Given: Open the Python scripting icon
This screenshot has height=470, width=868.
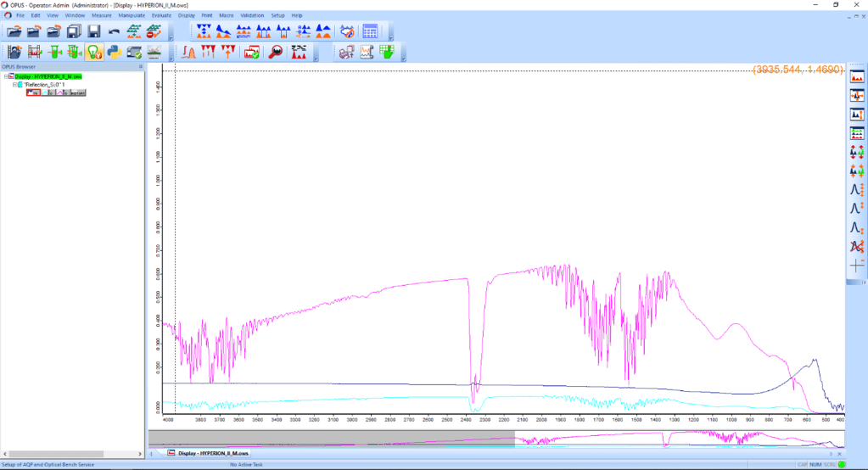Looking at the screenshot, I should (114, 53).
